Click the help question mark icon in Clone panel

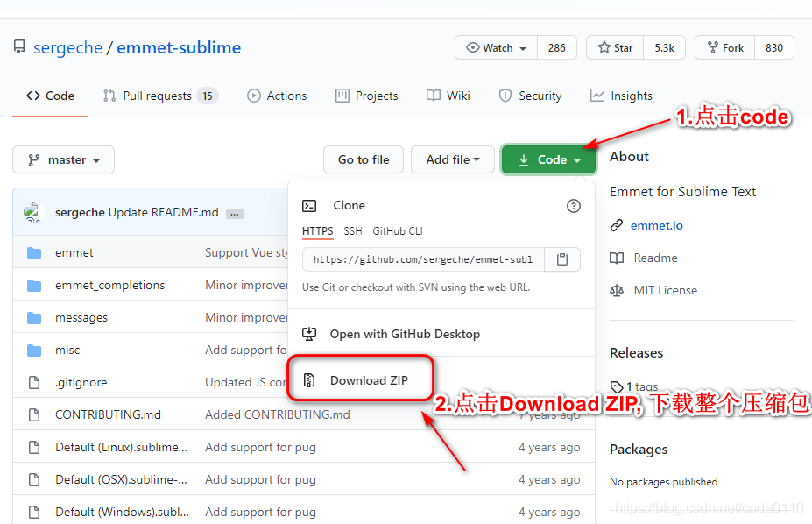coord(573,206)
